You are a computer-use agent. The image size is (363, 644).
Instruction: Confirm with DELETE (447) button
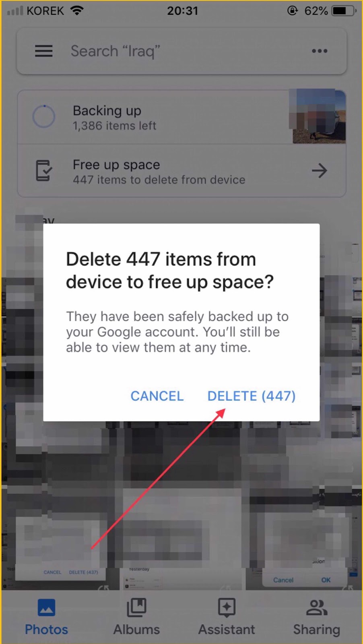point(252,396)
